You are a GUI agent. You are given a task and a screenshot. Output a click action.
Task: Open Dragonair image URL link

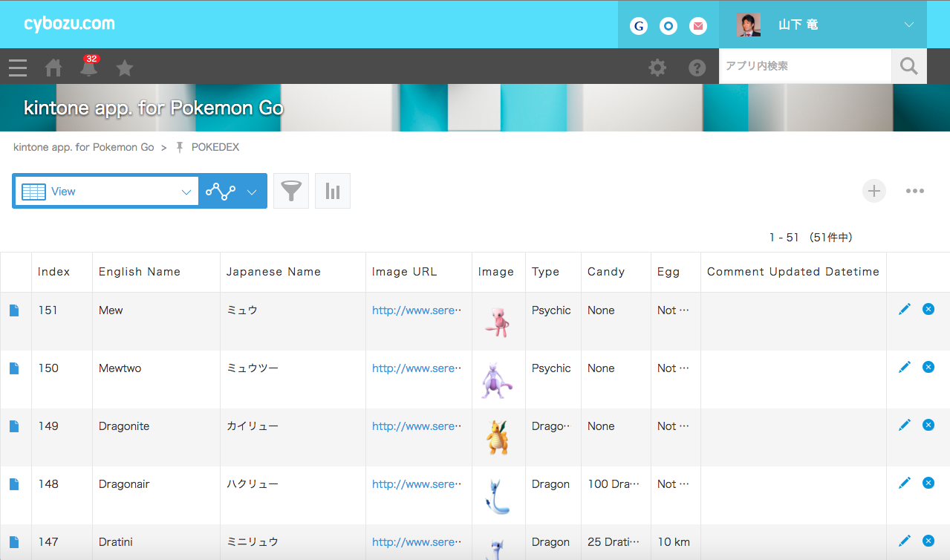coord(417,484)
